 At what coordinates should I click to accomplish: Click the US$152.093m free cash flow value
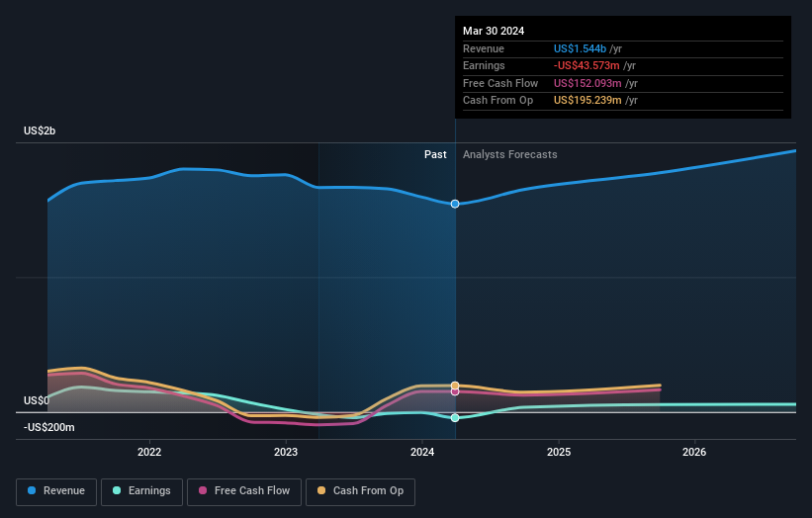click(x=587, y=83)
